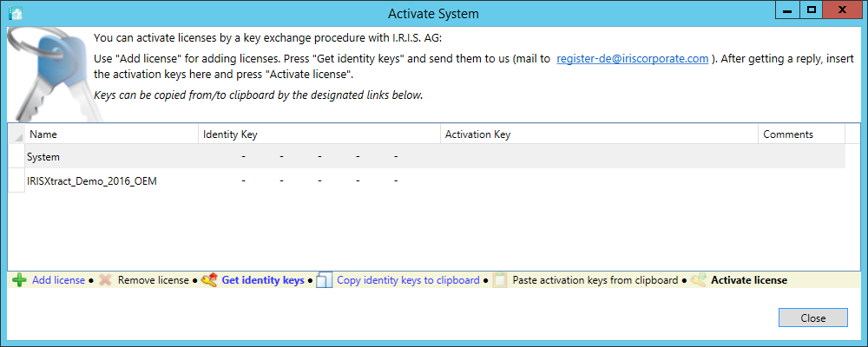
Task: Click the Copy identity keys clipboard icon
Action: click(324, 280)
